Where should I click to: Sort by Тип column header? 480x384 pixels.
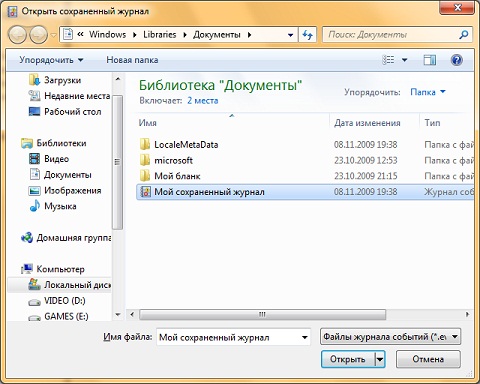click(432, 123)
